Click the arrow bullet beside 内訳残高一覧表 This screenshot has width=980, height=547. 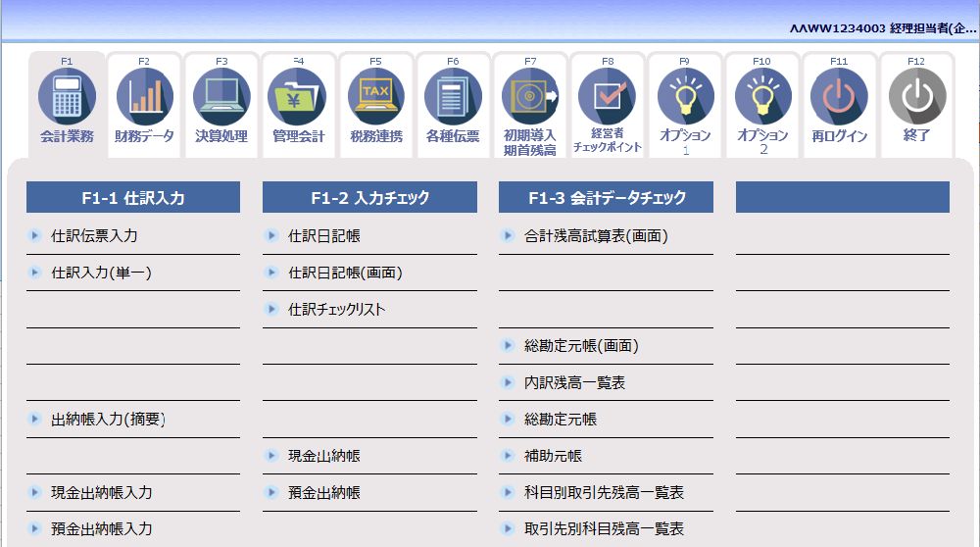pyautogui.click(x=508, y=382)
